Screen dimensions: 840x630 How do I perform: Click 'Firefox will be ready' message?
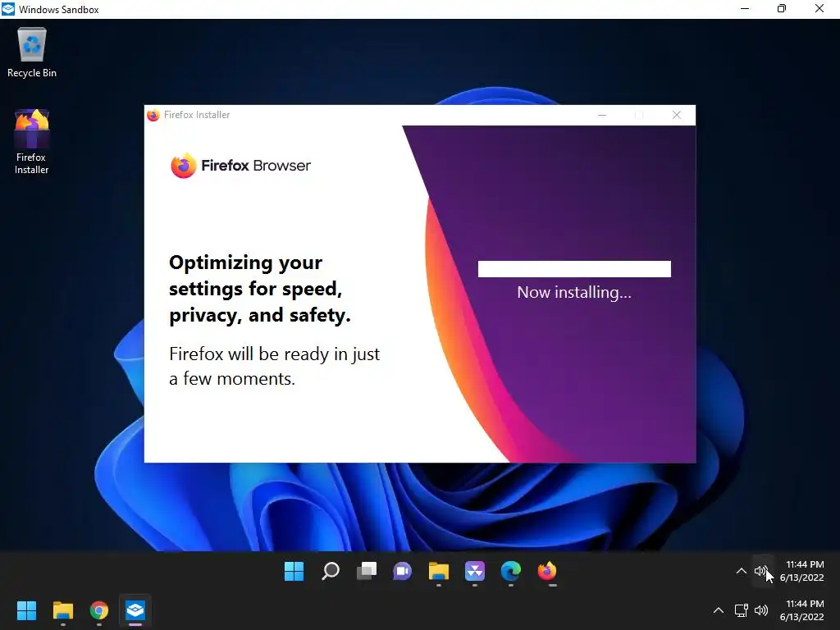pyautogui.click(x=274, y=367)
